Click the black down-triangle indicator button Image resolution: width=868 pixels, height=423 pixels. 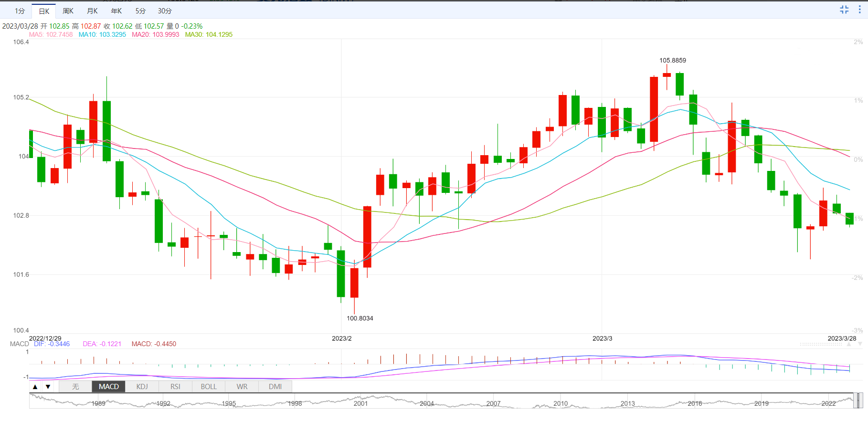pos(48,387)
